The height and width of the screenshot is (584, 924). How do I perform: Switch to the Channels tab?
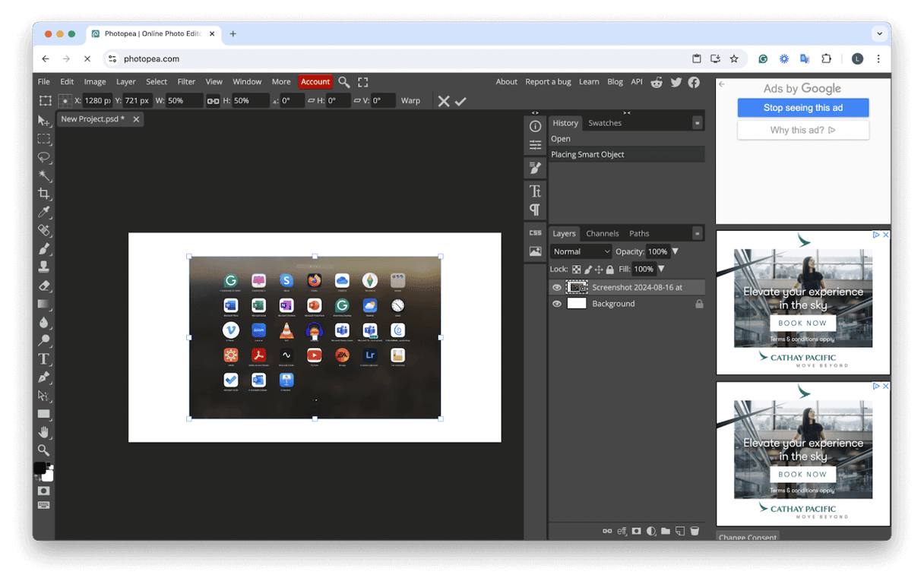click(x=602, y=234)
